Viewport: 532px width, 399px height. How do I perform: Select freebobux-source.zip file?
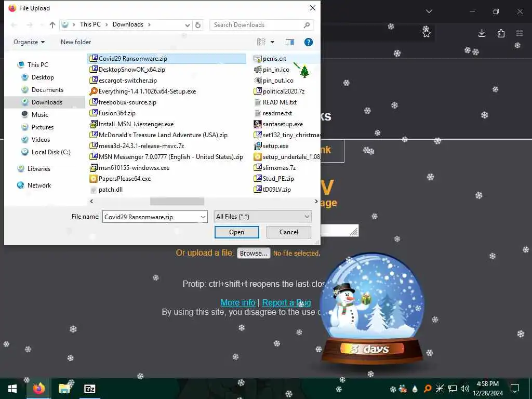click(x=123, y=102)
